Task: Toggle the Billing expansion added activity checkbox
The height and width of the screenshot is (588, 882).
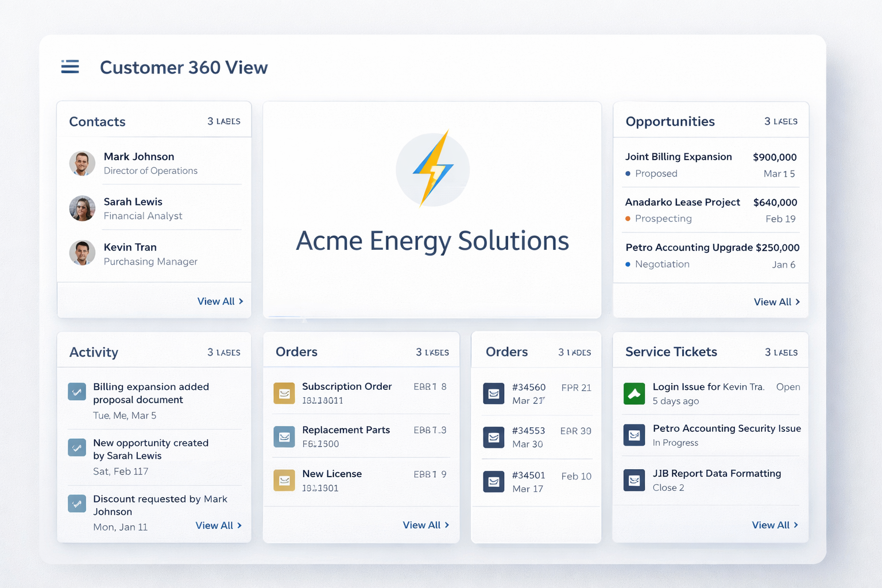Action: (77, 392)
